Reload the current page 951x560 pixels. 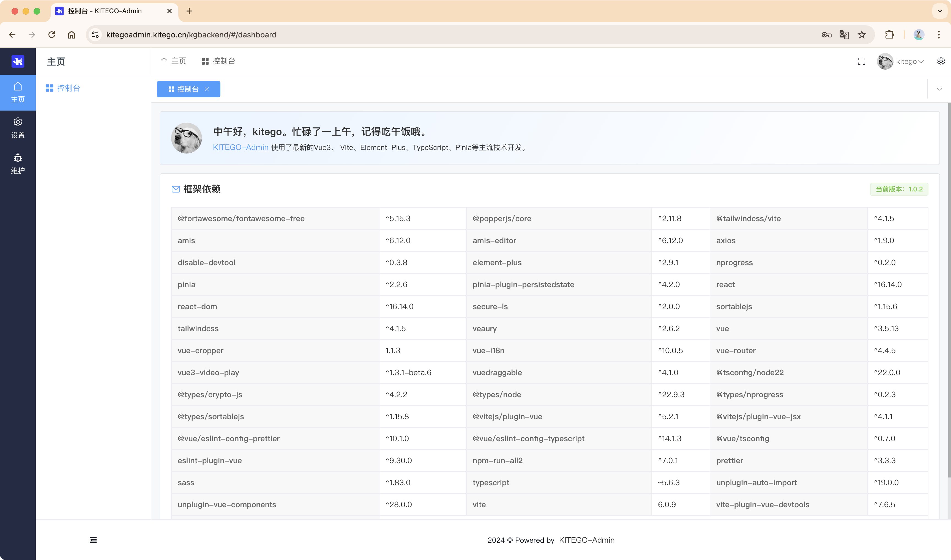click(52, 35)
